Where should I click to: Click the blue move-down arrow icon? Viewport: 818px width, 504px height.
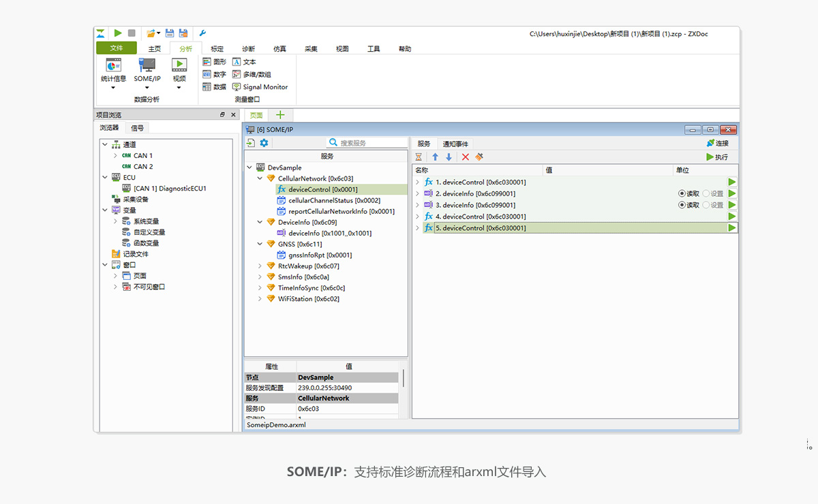click(x=449, y=157)
